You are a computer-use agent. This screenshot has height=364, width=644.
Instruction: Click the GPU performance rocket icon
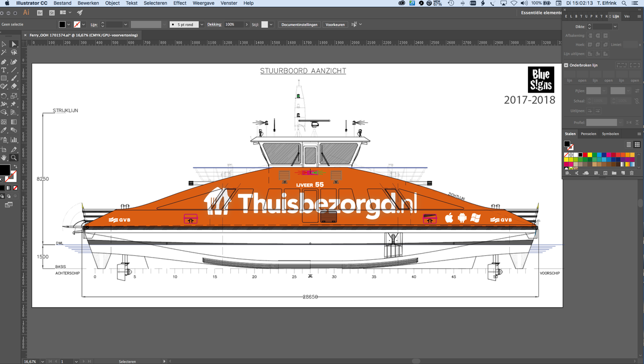tap(80, 13)
